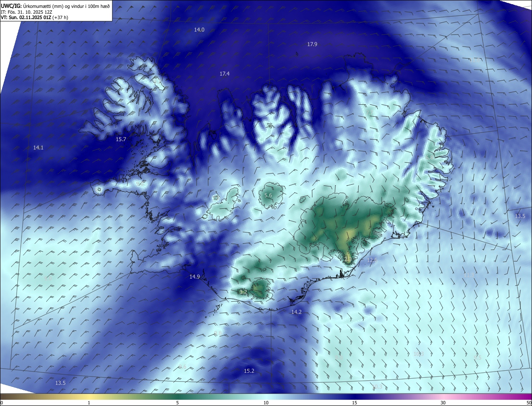
Task: Click the 15.2 value in the southern ocean
Action: coord(249,371)
